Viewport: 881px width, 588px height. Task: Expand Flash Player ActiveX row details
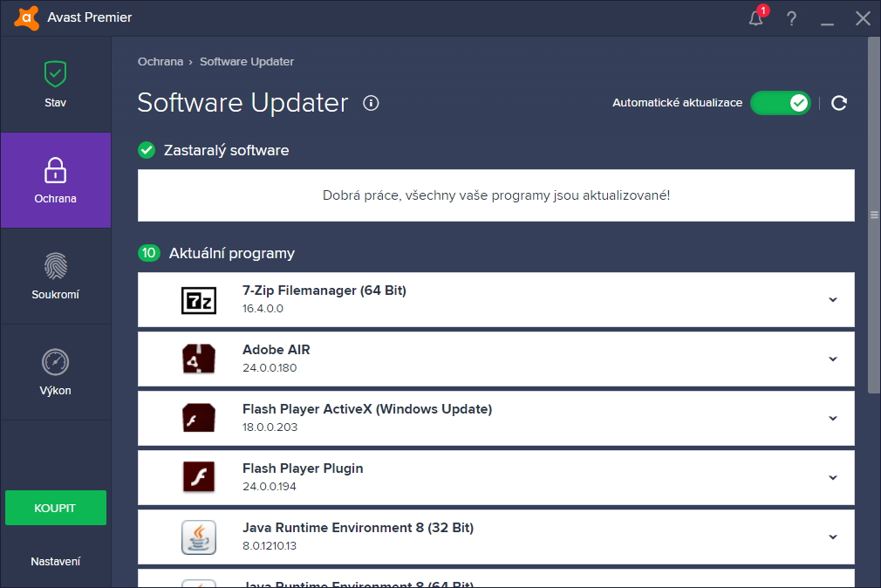point(833,418)
